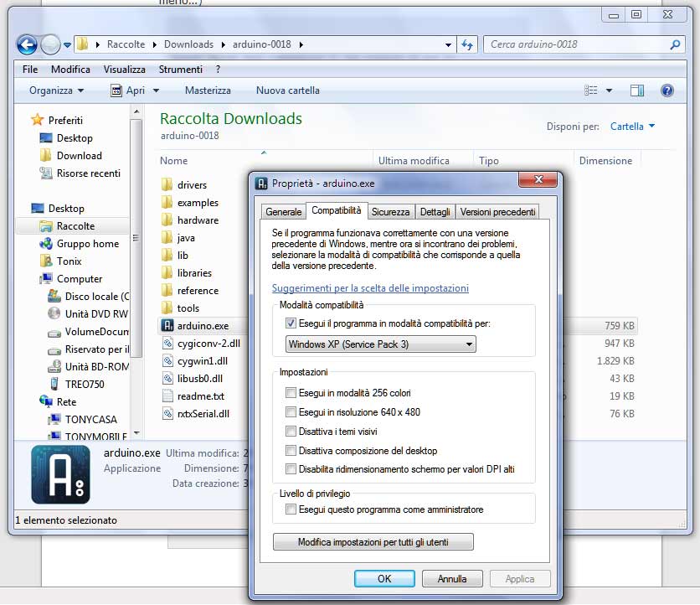
Task: Change the view layout icon
Action: [590, 90]
